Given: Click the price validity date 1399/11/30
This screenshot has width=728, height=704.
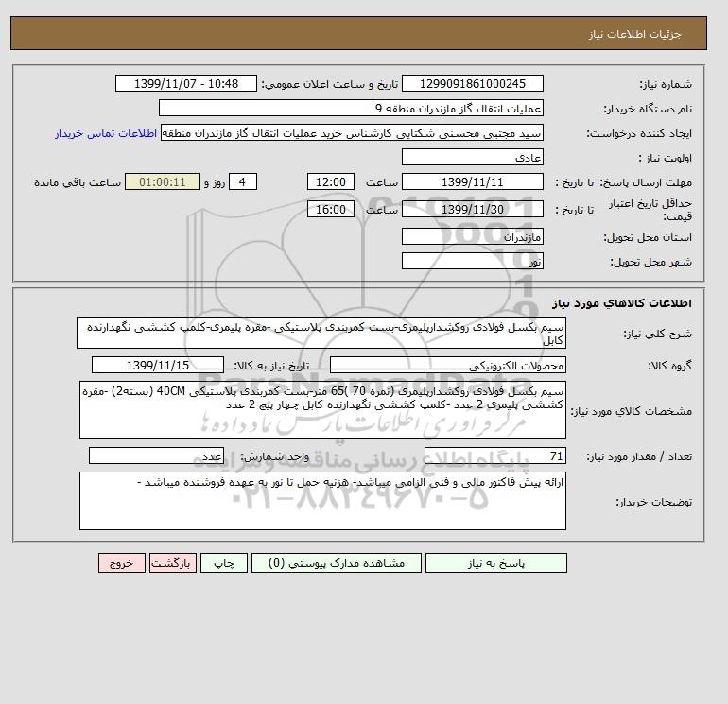Looking at the screenshot, I should (x=472, y=209).
